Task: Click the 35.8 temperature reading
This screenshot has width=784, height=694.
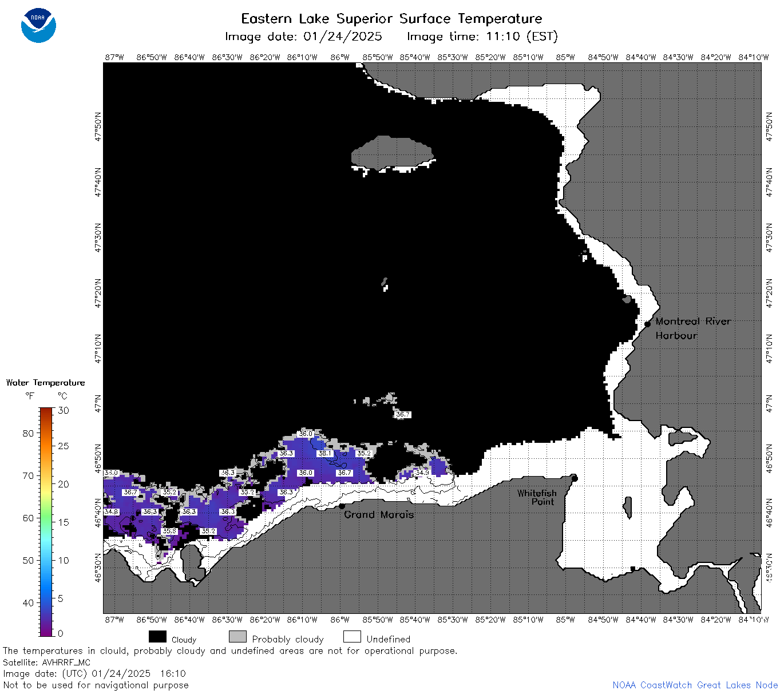Action: pos(170,531)
